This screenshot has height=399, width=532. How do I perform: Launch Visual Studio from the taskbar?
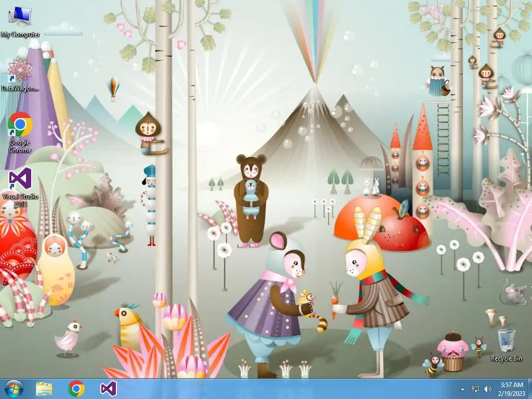point(109,389)
